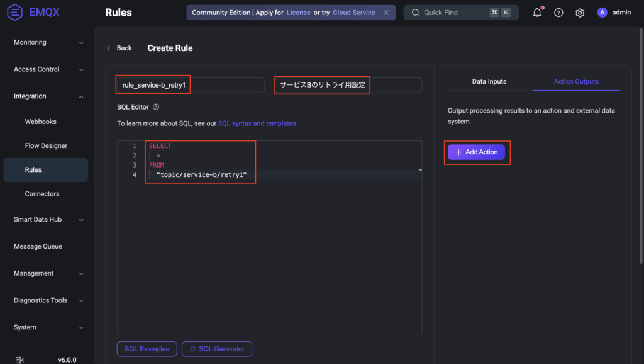Collapse the Integration menu
Image resolution: width=644 pixels, height=364 pixels.
click(x=81, y=96)
